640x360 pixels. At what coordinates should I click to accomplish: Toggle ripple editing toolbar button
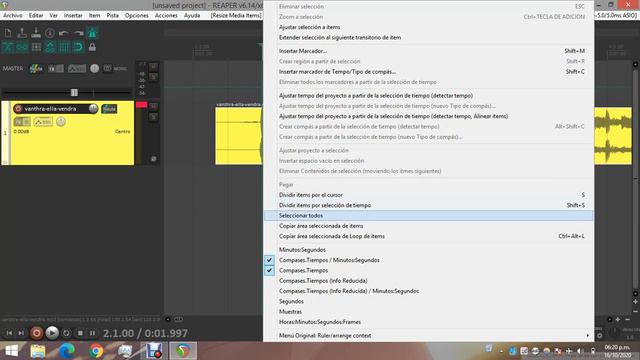(x=36, y=47)
